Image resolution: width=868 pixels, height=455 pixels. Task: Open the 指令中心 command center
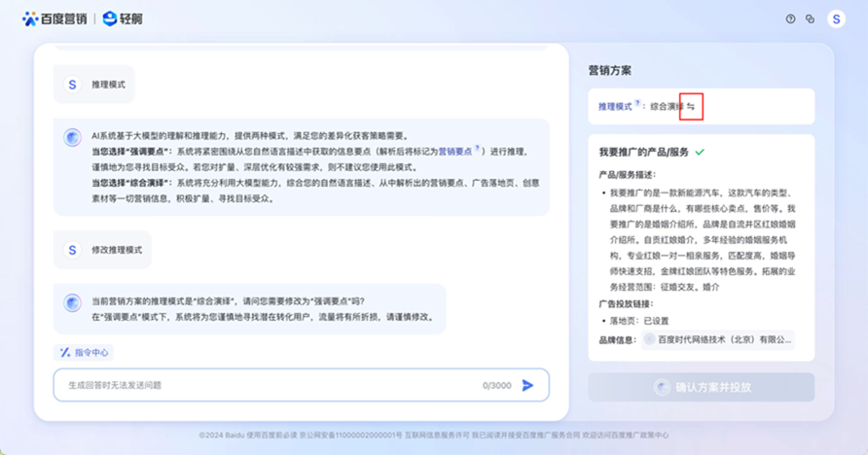(x=86, y=352)
